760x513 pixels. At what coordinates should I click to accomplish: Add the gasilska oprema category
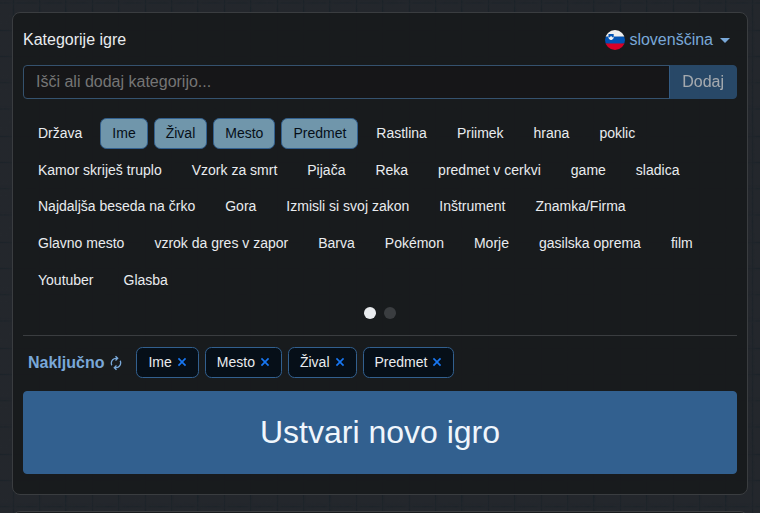click(x=589, y=243)
